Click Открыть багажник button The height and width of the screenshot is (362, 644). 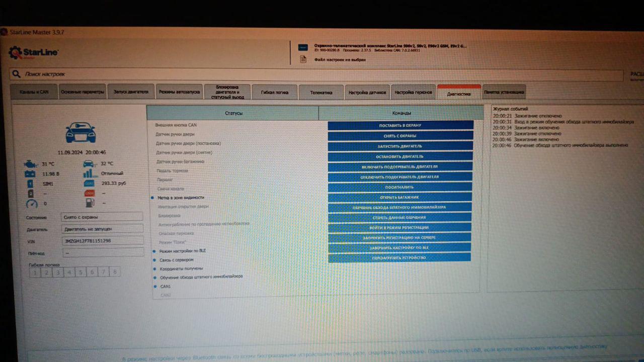[400, 197]
